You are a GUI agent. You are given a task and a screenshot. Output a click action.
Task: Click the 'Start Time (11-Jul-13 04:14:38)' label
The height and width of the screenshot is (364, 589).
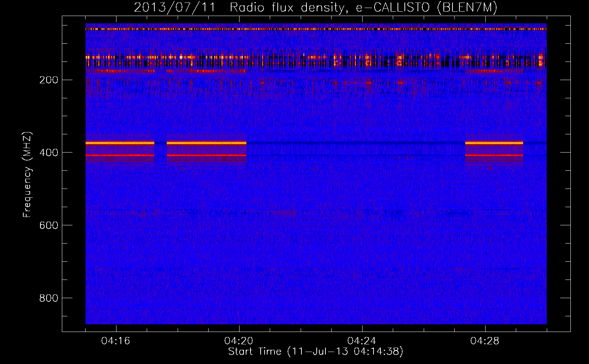[x=316, y=352]
